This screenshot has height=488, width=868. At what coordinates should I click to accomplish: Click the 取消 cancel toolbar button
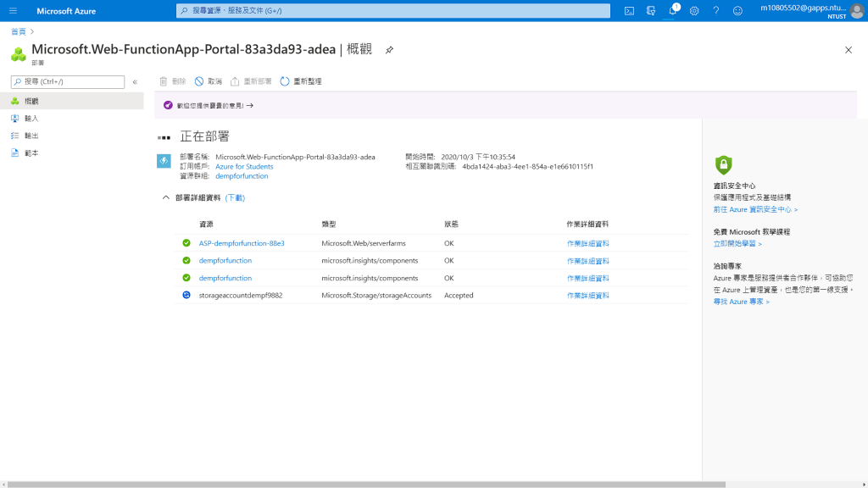(x=209, y=81)
